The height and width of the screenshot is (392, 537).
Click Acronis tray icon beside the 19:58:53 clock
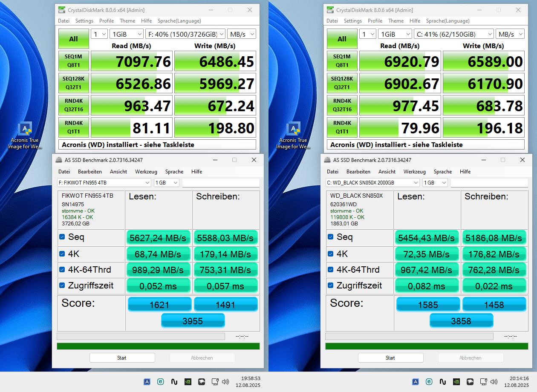pyautogui.click(x=147, y=382)
